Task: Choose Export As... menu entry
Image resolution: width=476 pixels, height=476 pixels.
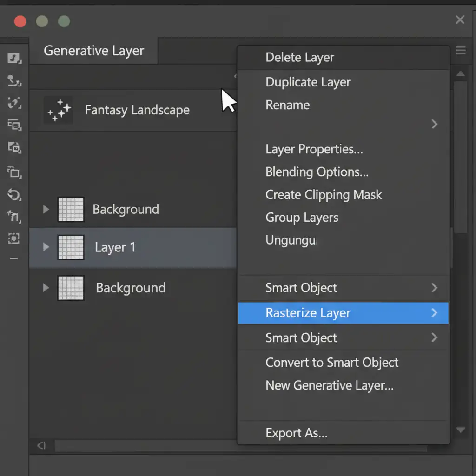Action: 296,433
